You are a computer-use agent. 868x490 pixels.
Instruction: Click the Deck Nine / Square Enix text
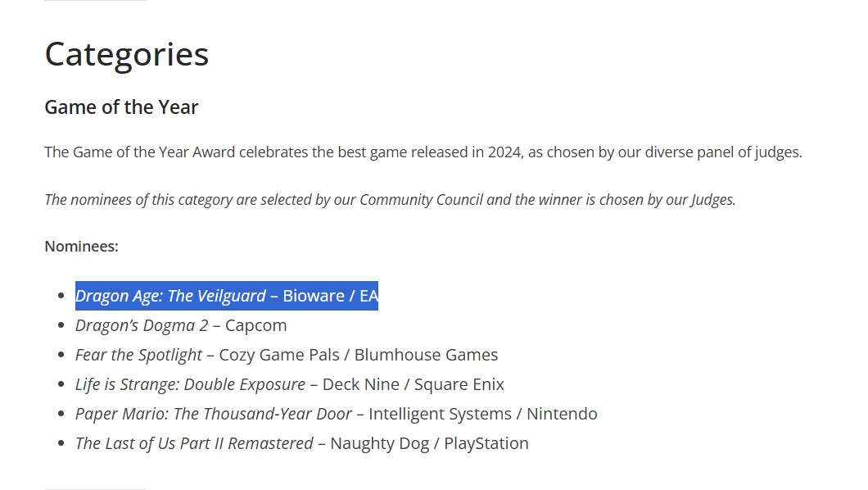tap(414, 384)
